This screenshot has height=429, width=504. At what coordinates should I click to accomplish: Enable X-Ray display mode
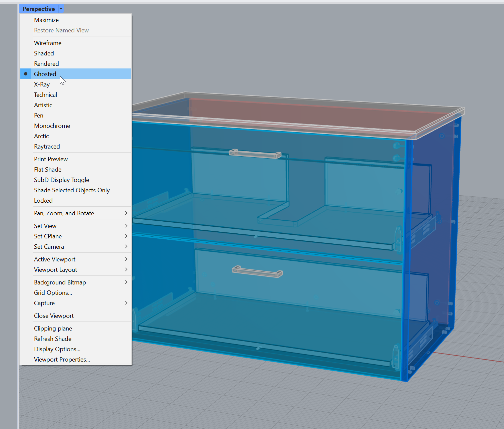coord(42,84)
